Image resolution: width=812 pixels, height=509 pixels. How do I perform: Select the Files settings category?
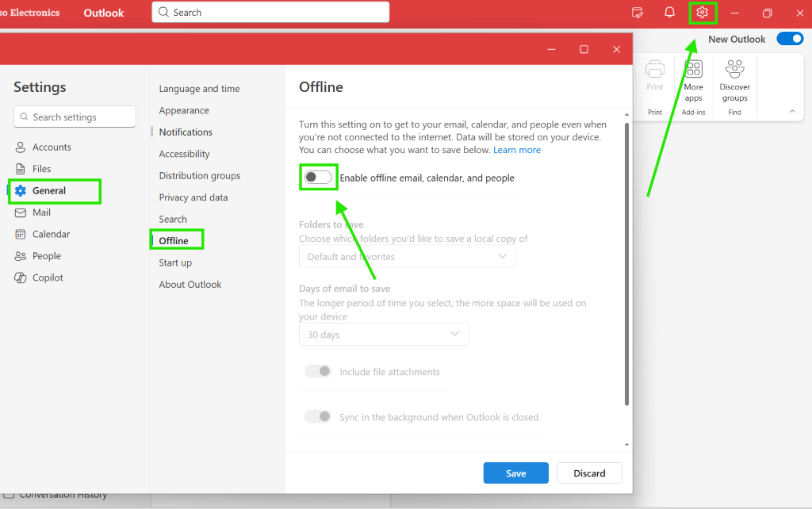click(41, 169)
